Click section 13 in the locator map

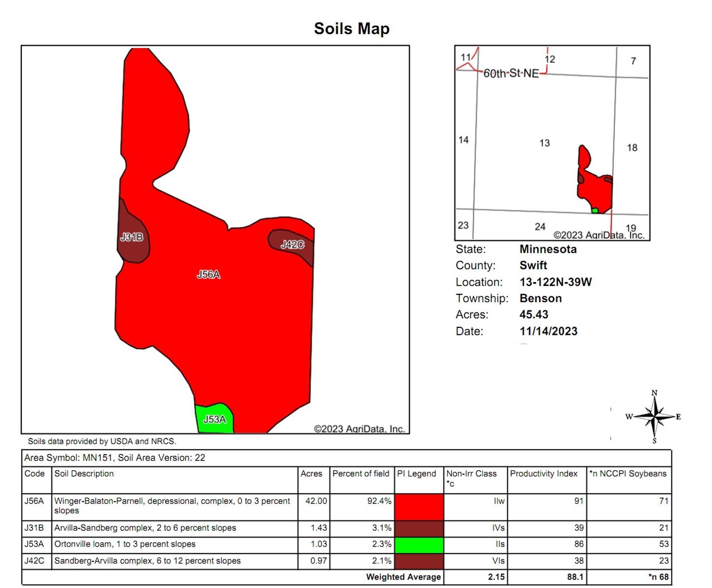(544, 143)
